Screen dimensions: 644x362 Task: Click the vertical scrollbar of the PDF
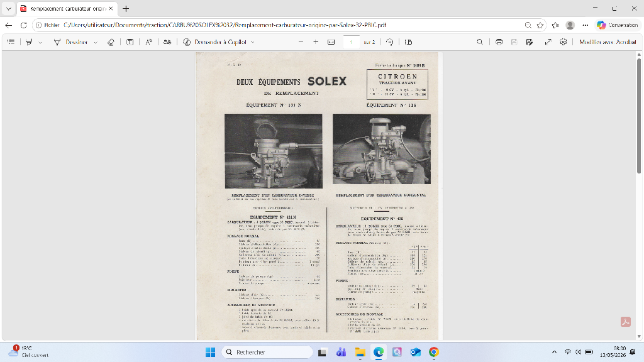639,116
